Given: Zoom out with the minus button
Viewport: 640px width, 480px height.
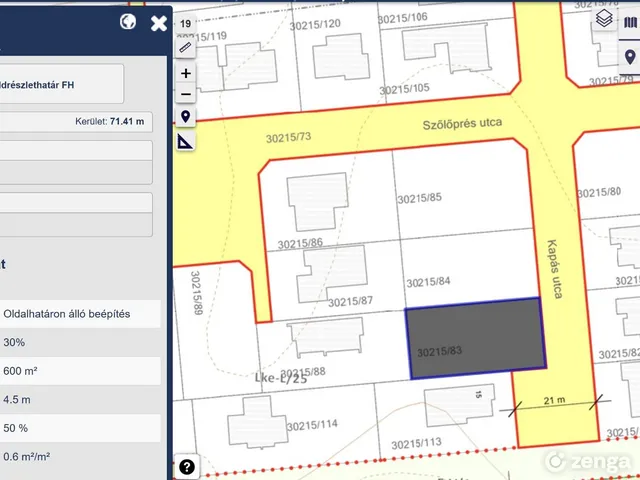Looking at the screenshot, I should point(185,95).
